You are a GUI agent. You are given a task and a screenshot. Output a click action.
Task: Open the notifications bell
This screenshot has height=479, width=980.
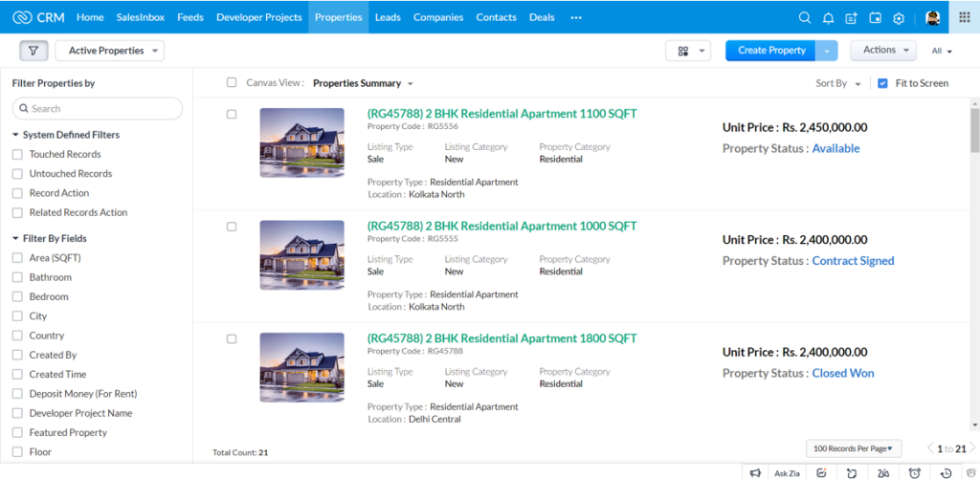pos(828,17)
